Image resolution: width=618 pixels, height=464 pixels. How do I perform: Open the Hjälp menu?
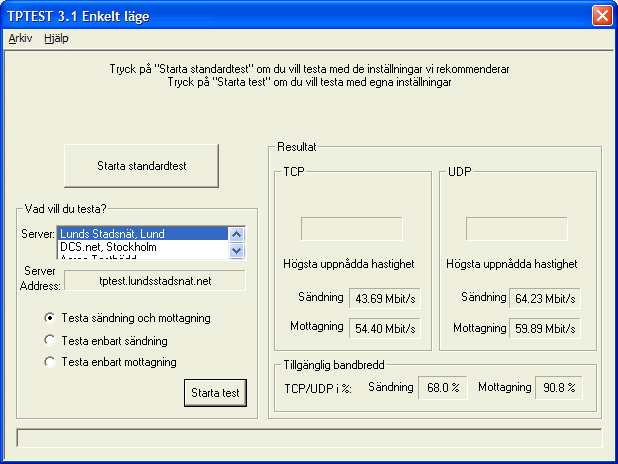[56, 38]
